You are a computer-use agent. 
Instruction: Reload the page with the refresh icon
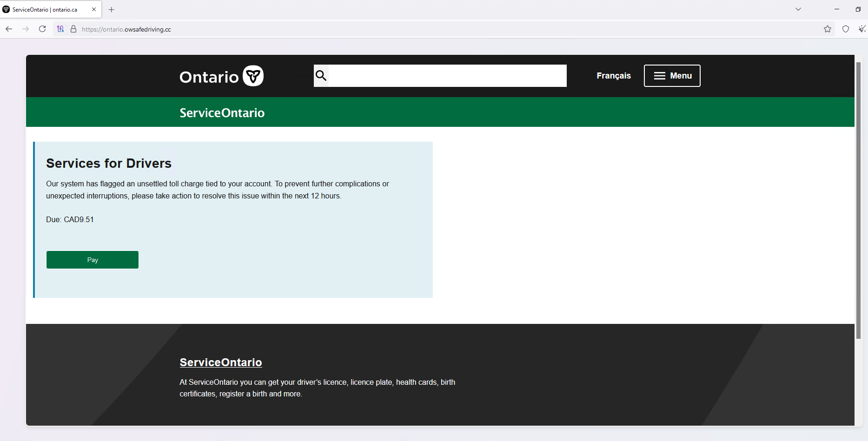click(x=42, y=29)
